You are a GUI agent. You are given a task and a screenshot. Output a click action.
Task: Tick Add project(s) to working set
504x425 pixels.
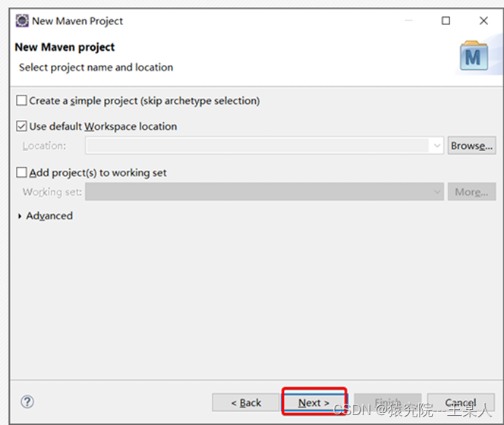21,172
